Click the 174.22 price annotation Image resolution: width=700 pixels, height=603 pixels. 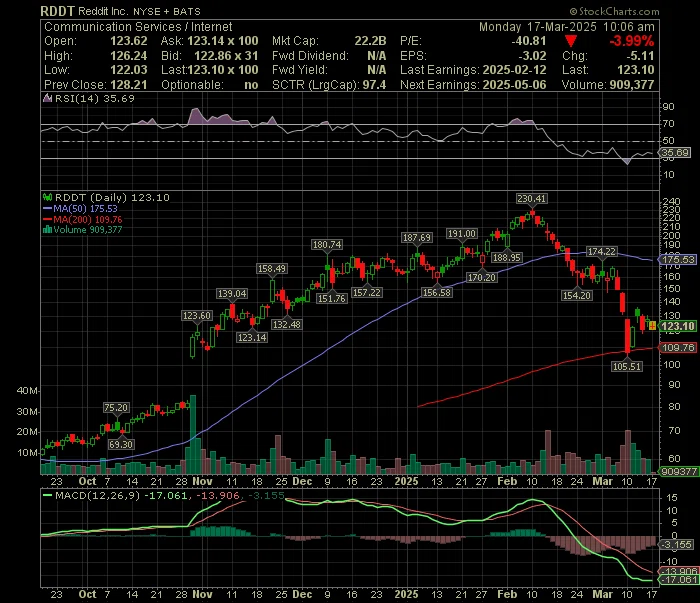[602, 251]
